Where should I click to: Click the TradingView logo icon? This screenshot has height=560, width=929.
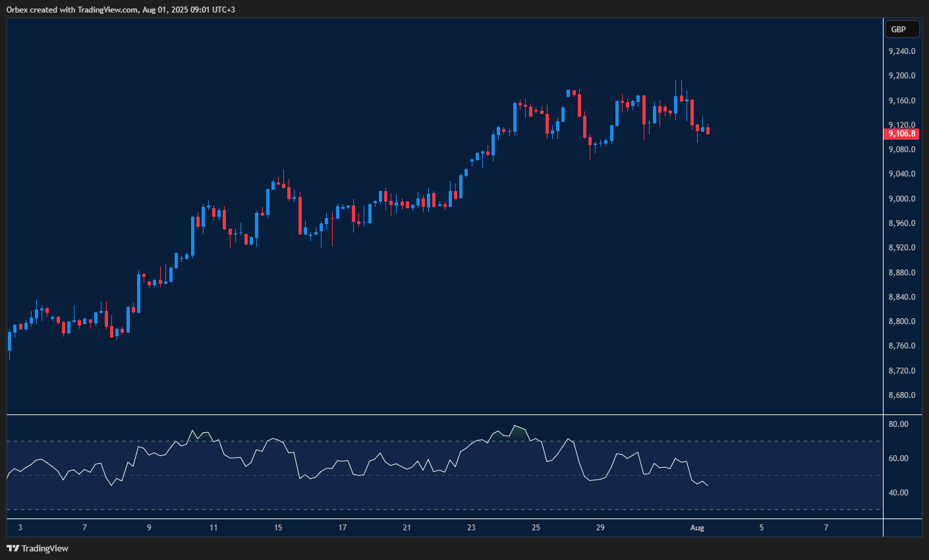pyautogui.click(x=13, y=548)
